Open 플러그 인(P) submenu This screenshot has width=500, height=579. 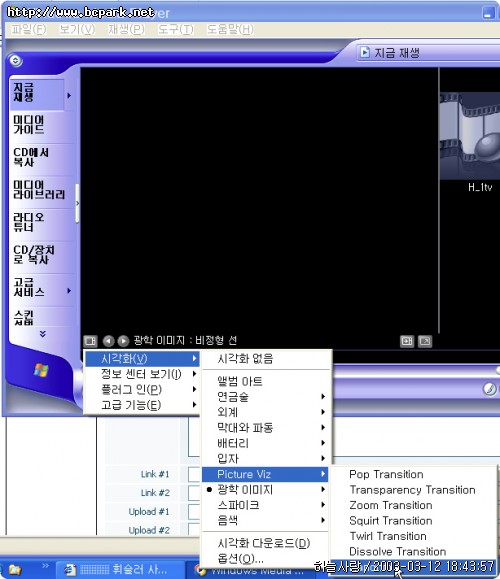tap(143, 390)
